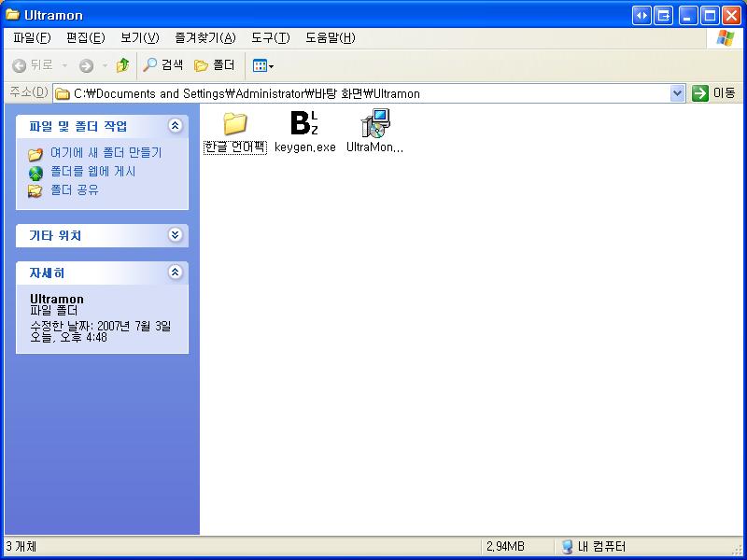Click the window resize grip corner
747x560 pixels.
738,550
